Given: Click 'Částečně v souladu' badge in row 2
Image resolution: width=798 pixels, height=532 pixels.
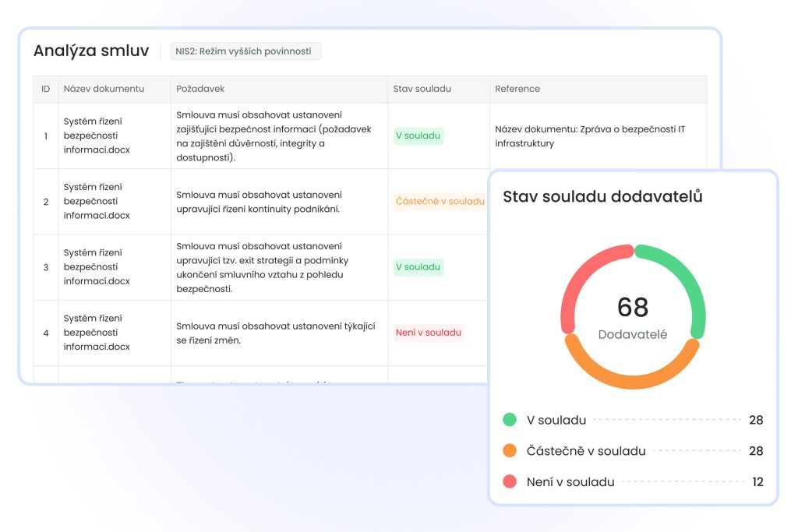Looking at the screenshot, I should 440,202.
